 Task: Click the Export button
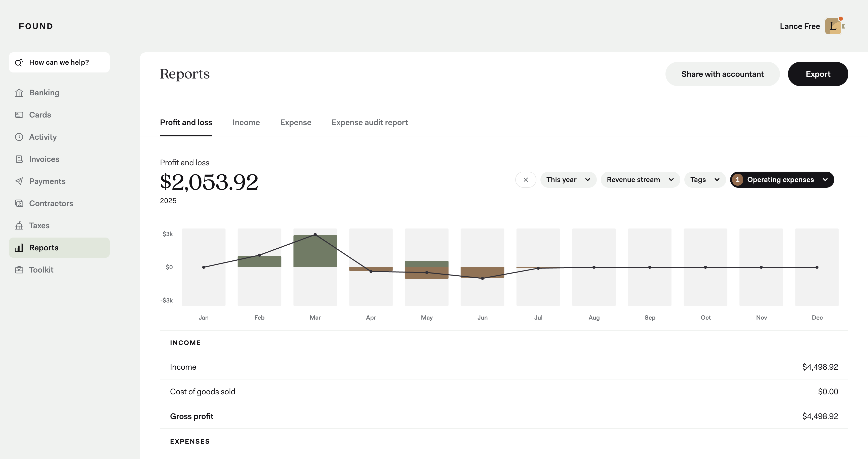pyautogui.click(x=818, y=74)
